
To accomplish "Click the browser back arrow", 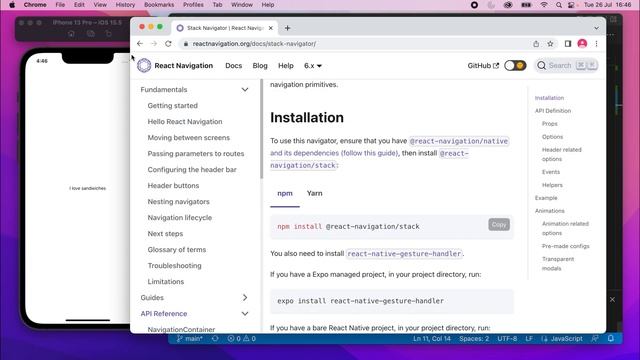I will pyautogui.click(x=140, y=44).
